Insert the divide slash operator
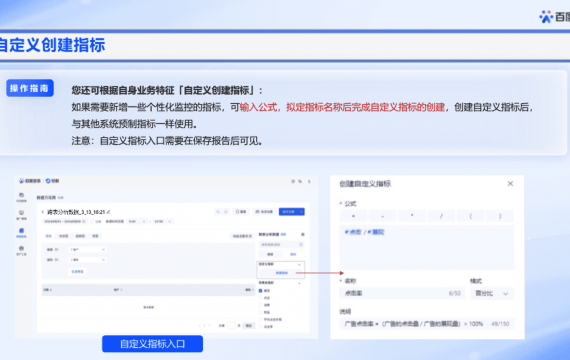Screen dimensions: 570x360 (441, 216)
